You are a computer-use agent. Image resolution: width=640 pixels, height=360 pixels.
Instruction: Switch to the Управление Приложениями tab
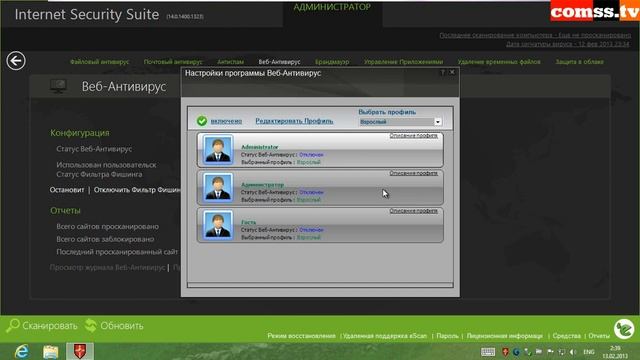403,62
